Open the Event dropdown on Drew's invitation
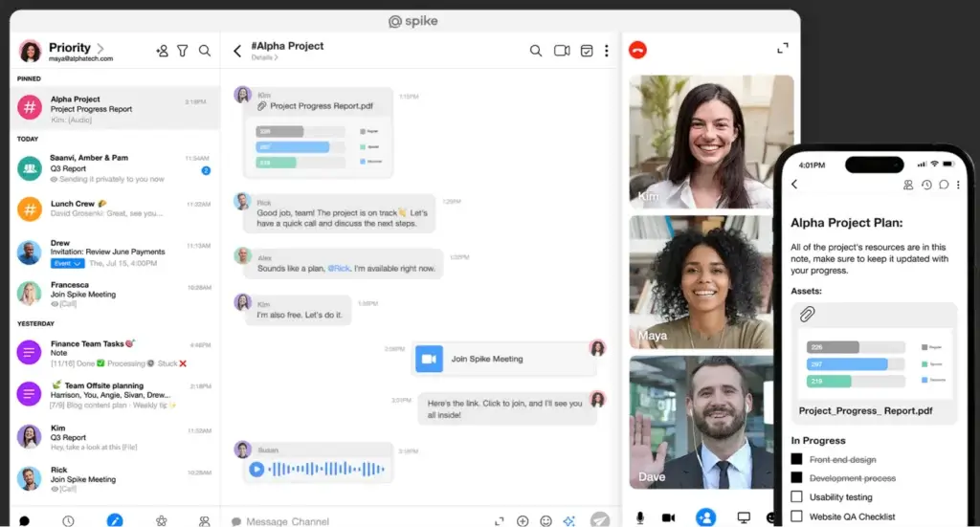 (67, 264)
